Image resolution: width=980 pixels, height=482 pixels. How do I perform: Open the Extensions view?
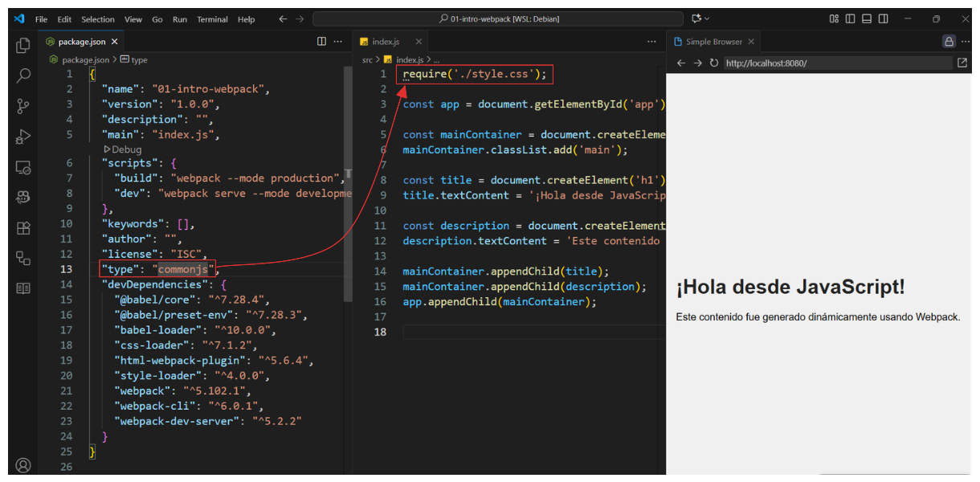(x=23, y=228)
